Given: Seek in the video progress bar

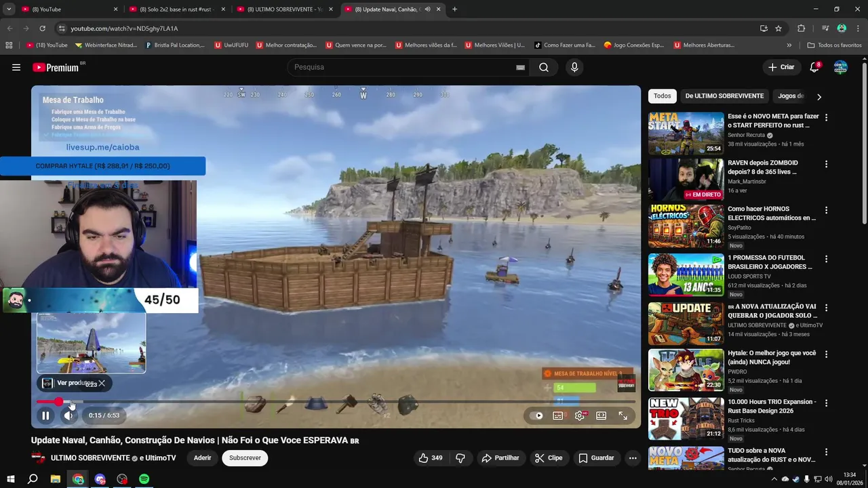Looking at the screenshot, I should click(336, 402).
